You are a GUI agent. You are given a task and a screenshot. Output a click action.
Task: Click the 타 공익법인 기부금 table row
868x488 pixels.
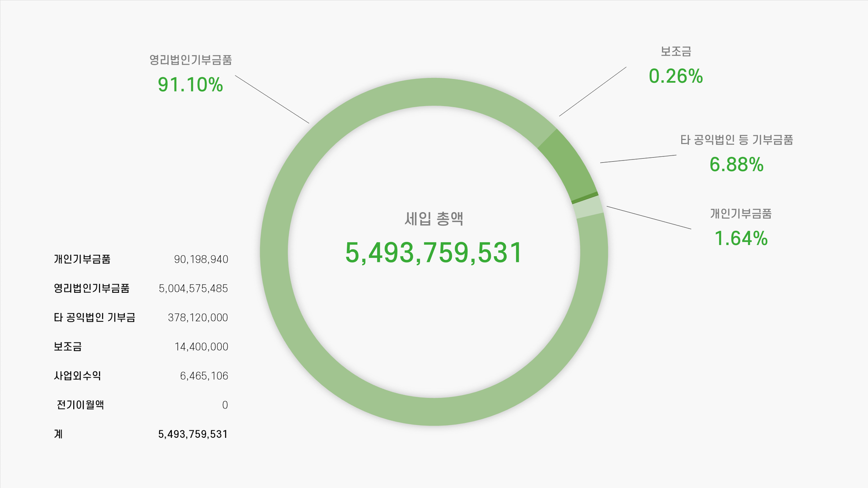click(x=141, y=318)
